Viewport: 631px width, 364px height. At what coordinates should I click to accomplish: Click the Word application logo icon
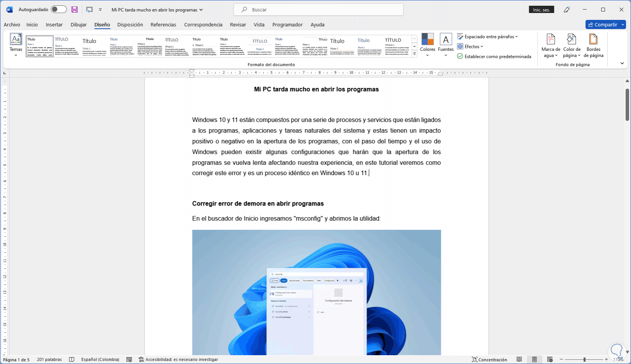point(10,10)
